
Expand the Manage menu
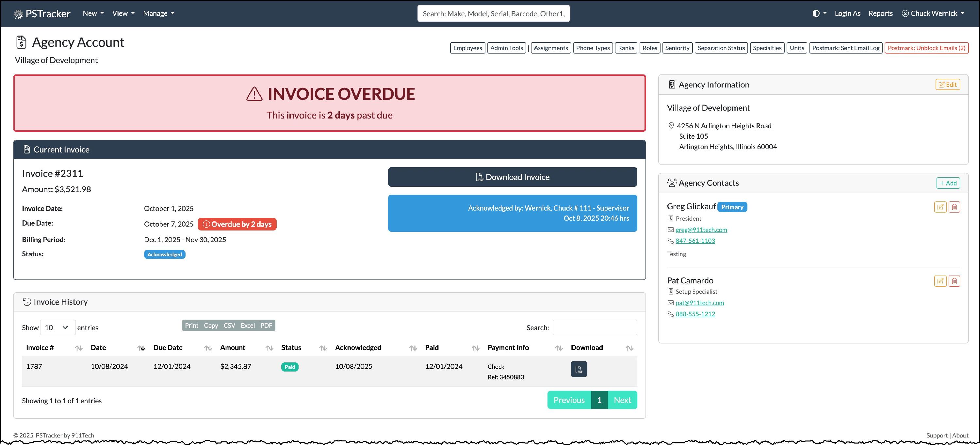[159, 13]
